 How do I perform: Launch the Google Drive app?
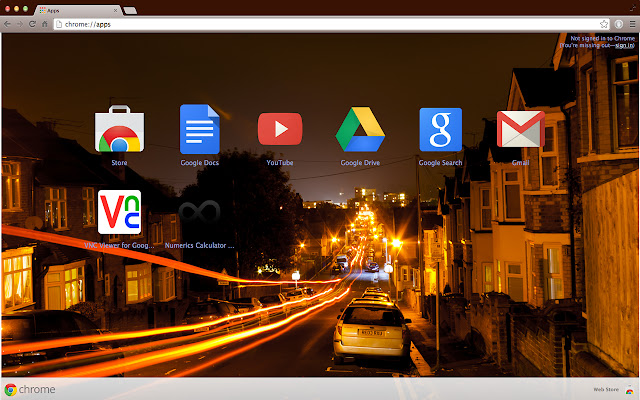click(360, 129)
